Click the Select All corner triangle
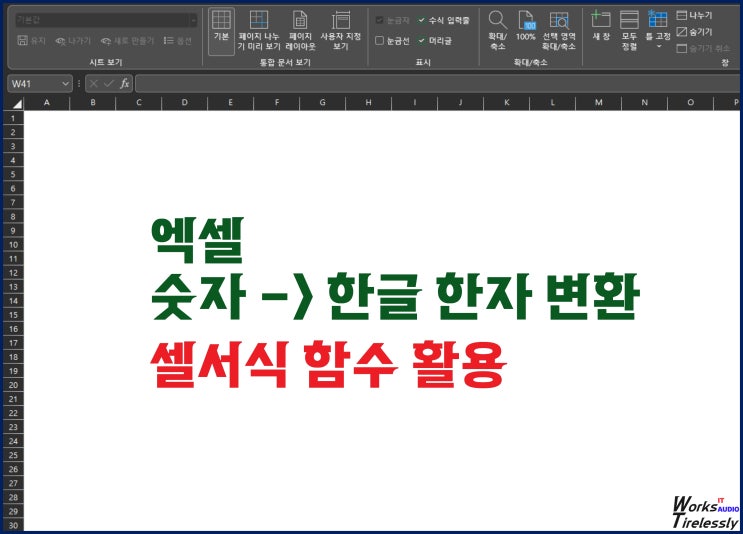Image resolution: width=743 pixels, height=534 pixels. 17,104
